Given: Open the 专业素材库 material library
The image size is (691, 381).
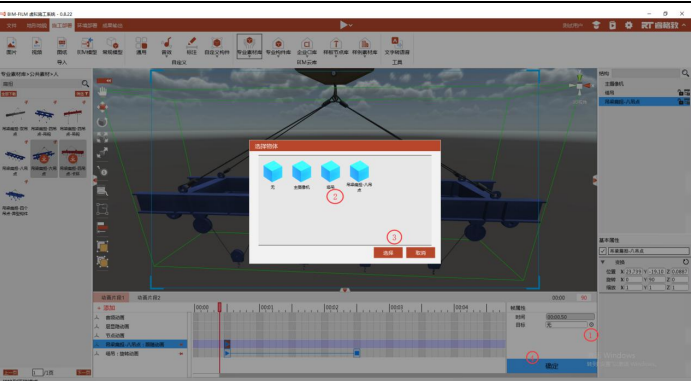Looking at the screenshot, I should pos(249,45).
